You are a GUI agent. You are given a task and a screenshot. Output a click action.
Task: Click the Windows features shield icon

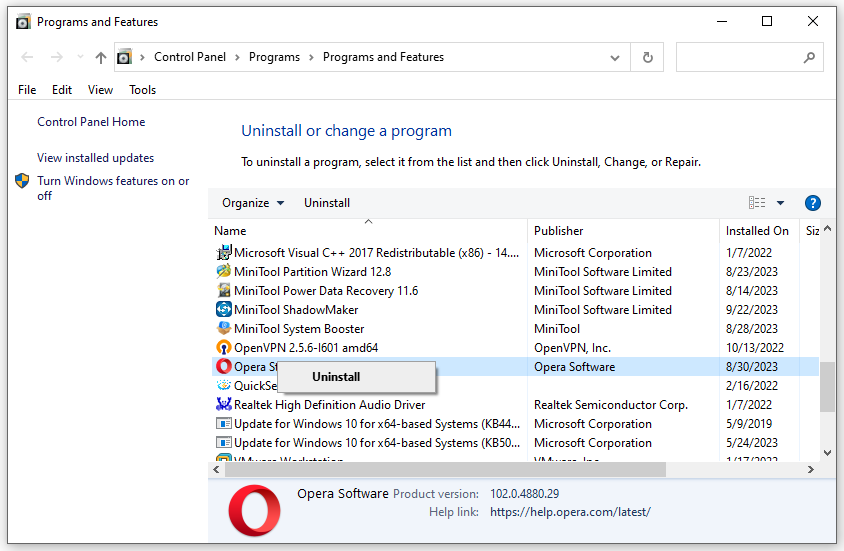point(22,180)
